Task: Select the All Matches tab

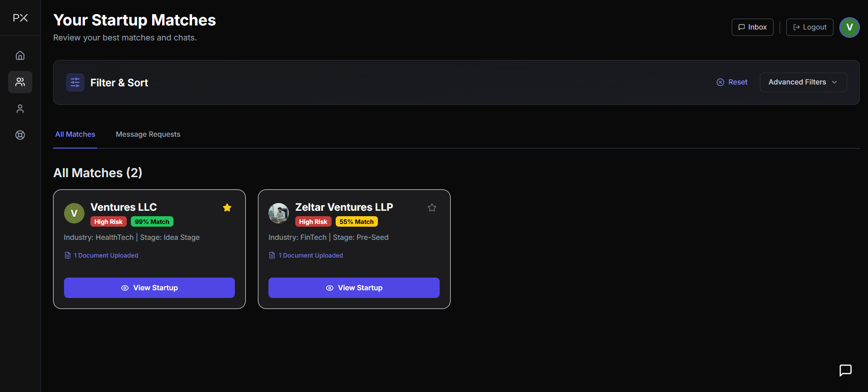Action: point(75,134)
